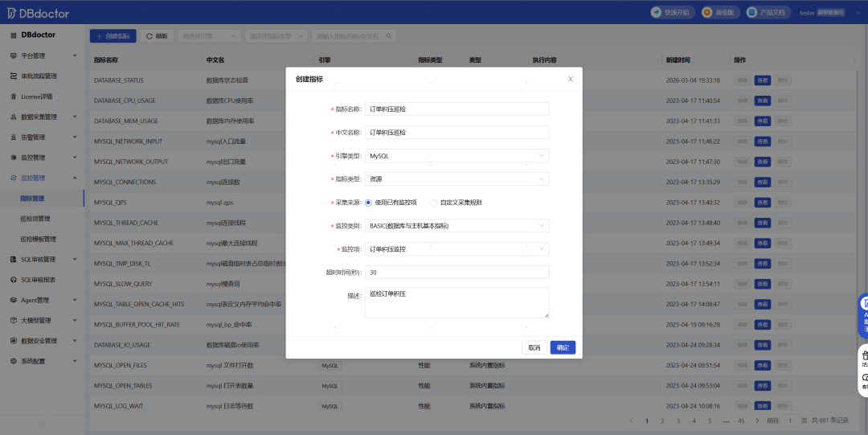Screen dimensions: 868x435
Task: Click the search magnifier icon in toolbar
Action: [389, 36]
